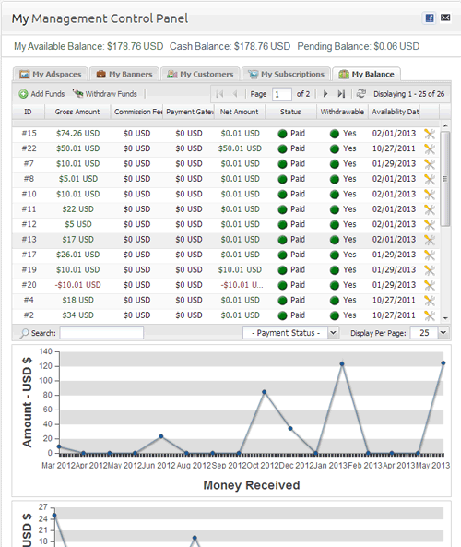This screenshot has height=547, width=461.
Task: Click tools icon for row #7
Action: click(430, 164)
